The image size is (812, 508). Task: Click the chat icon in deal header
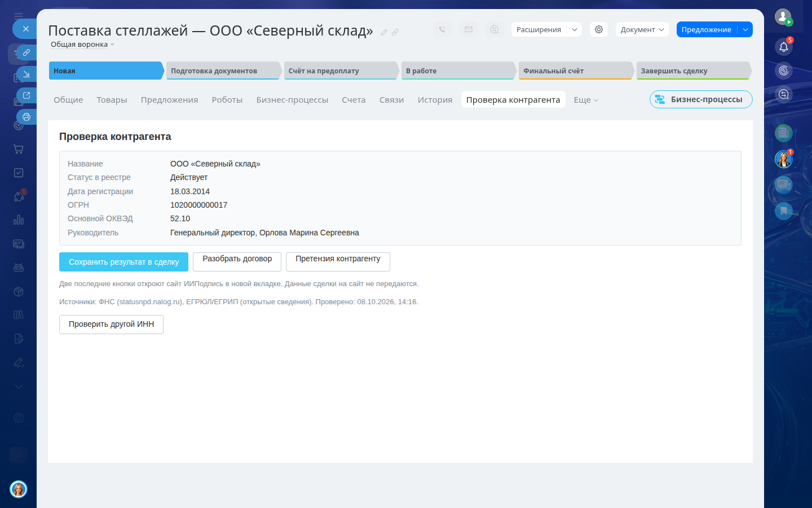point(495,29)
